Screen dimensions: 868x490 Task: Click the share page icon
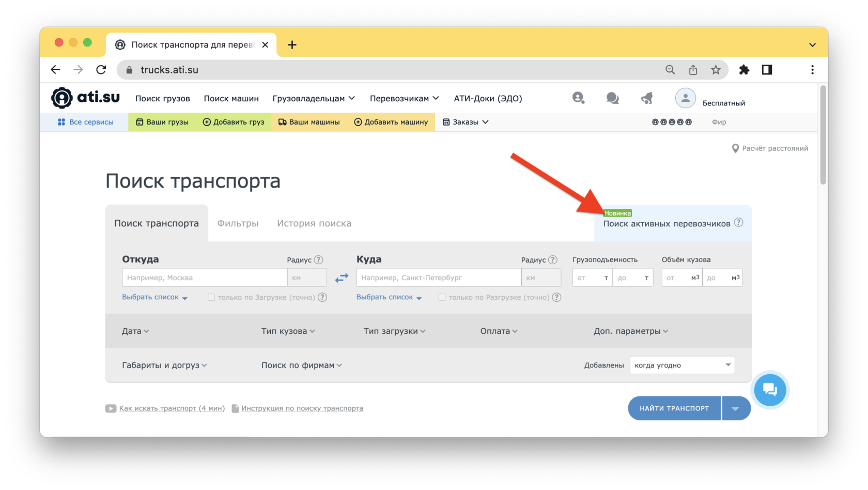pos(693,70)
